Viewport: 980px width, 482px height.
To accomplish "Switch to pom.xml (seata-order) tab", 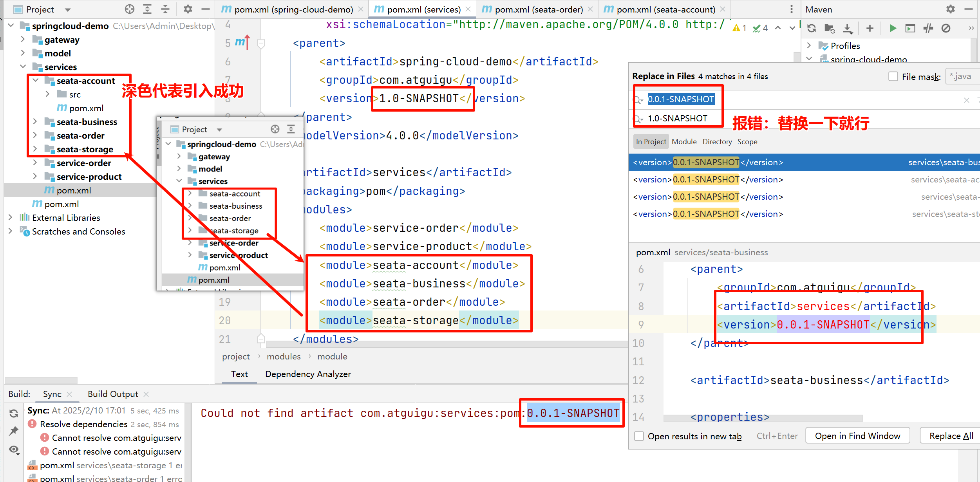I will [538, 9].
